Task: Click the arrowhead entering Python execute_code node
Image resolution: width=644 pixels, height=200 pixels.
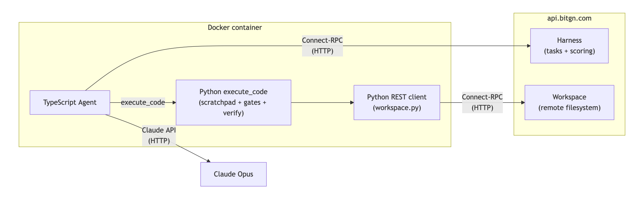Action: click(x=174, y=102)
